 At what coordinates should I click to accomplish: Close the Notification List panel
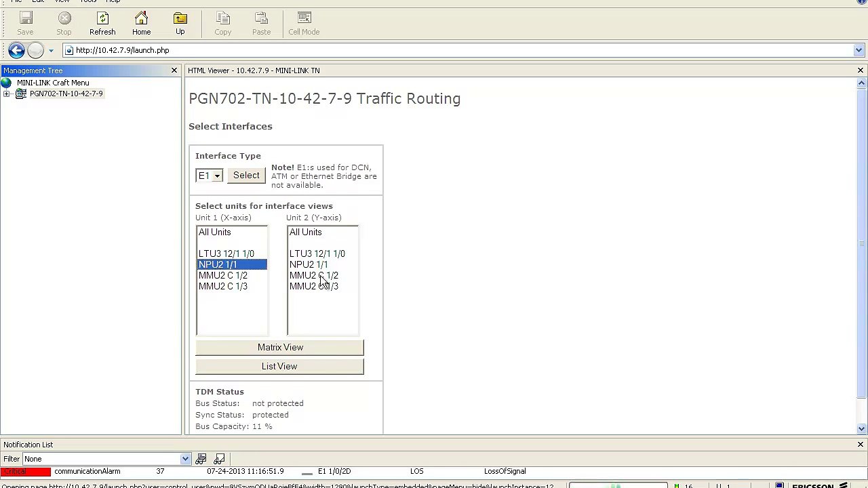tap(861, 445)
